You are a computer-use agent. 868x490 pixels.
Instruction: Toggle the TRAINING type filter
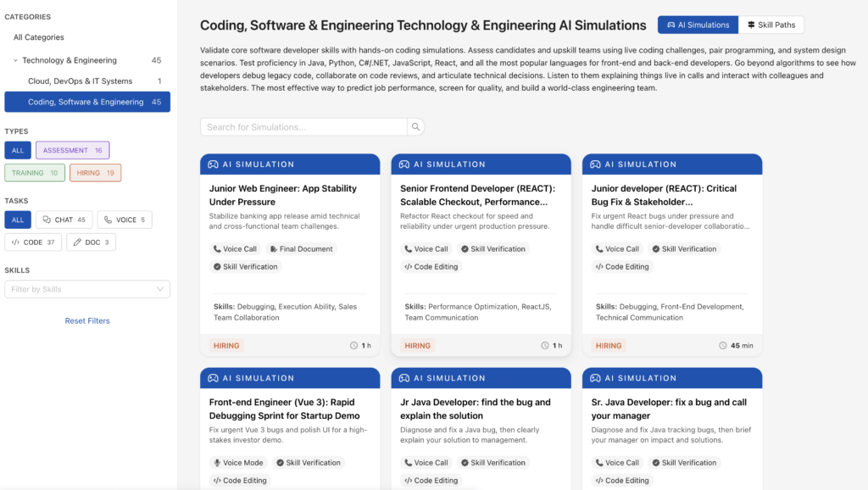click(35, 173)
